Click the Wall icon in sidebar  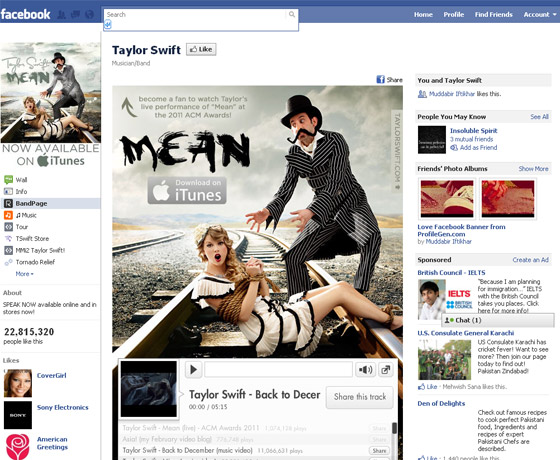click(8, 179)
